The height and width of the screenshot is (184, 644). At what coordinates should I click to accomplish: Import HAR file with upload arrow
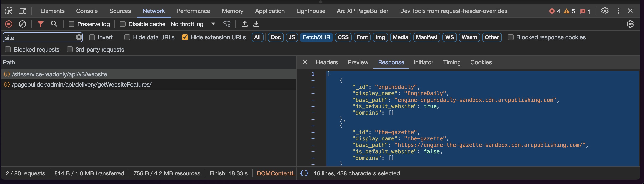coord(244,24)
